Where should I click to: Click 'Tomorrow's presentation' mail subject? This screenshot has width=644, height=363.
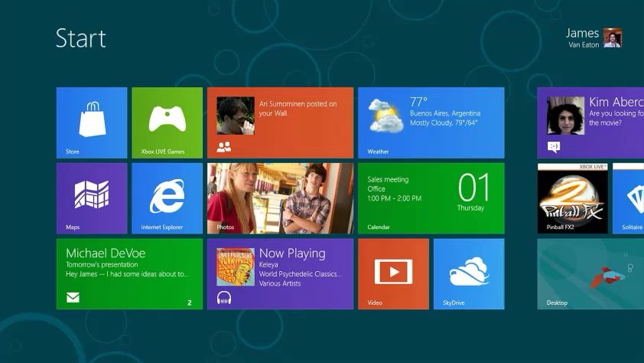(102, 264)
